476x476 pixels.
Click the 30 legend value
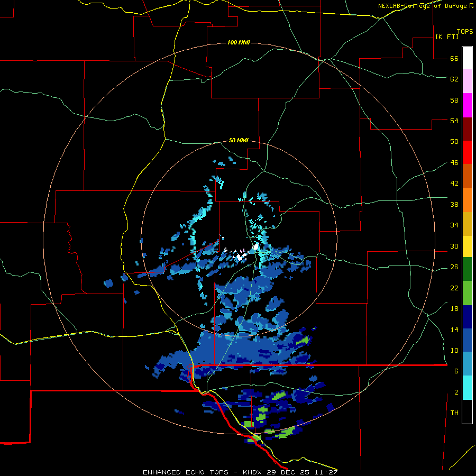coord(454,246)
